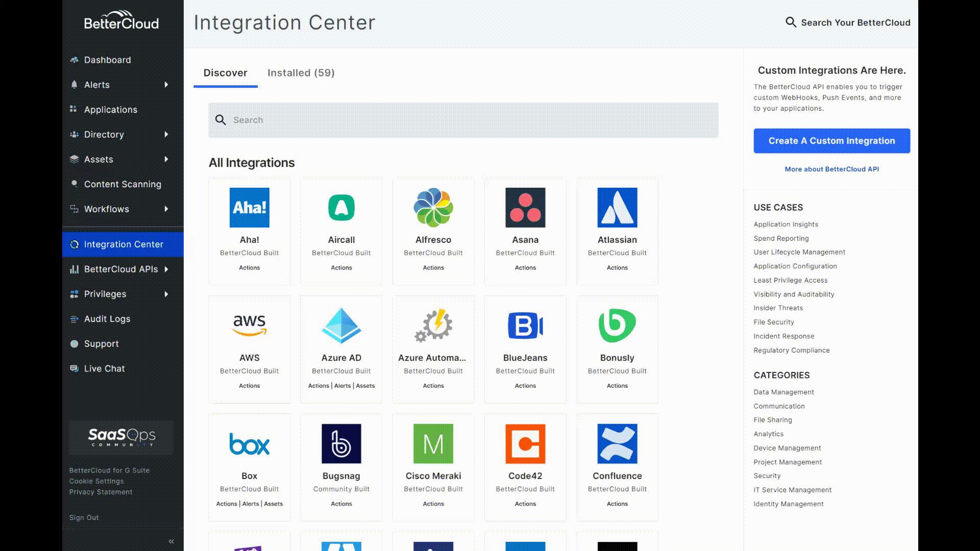980x551 pixels.
Task: Click the BlueJeans integration logo
Action: point(525,325)
